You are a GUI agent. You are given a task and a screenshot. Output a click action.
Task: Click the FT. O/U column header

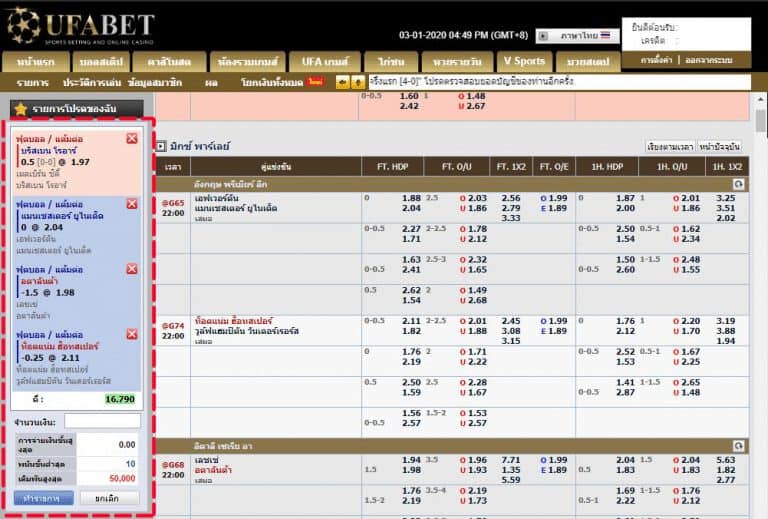pyautogui.click(x=456, y=167)
